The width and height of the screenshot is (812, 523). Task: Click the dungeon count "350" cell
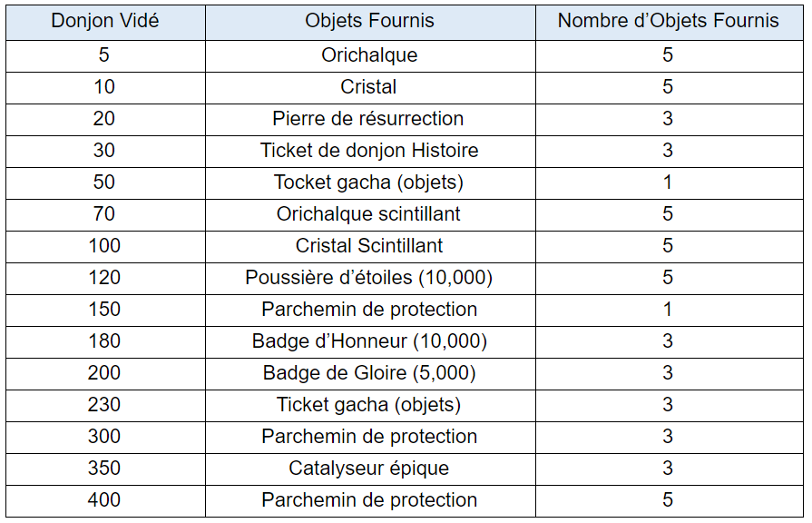(x=105, y=469)
